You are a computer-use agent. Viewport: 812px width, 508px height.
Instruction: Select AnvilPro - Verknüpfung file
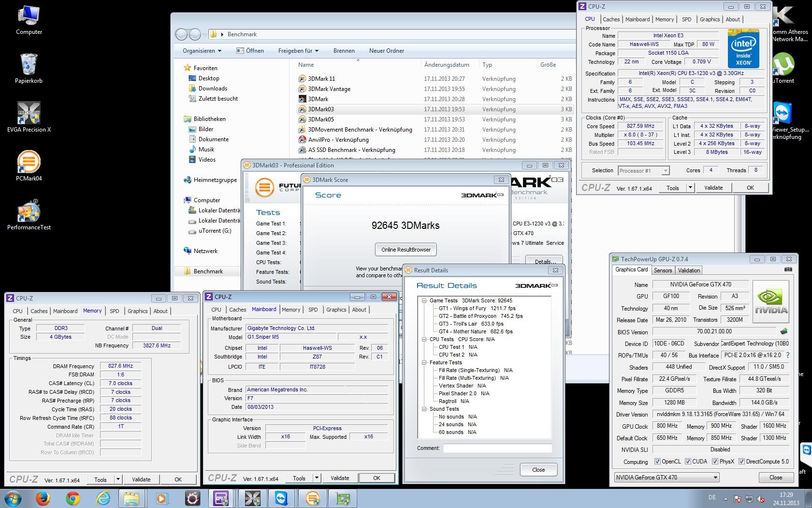pos(338,140)
